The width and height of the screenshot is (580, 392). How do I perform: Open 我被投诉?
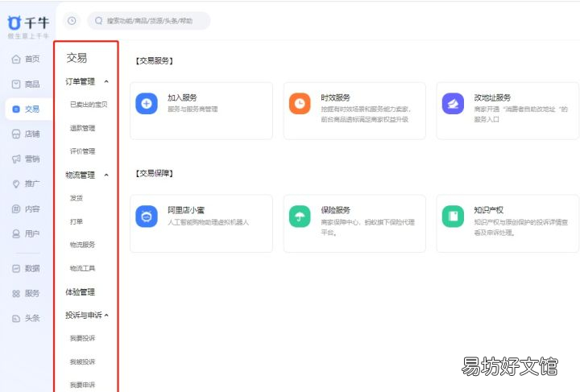pos(82,361)
